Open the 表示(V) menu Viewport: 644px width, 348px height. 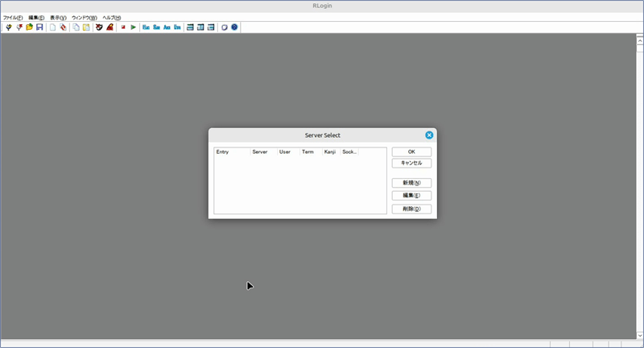58,18
